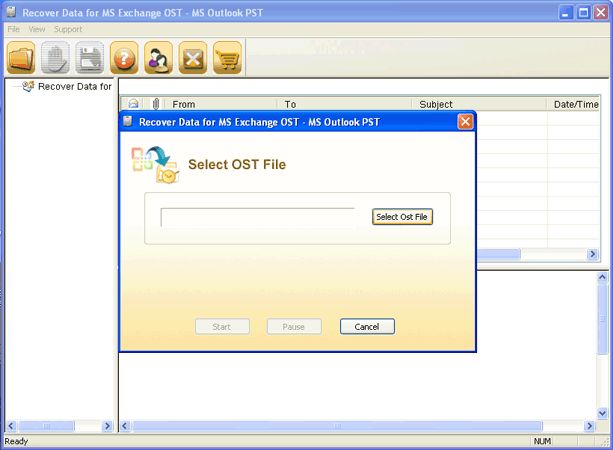The height and width of the screenshot is (450, 613).
Task: Open the View menu
Action: point(37,29)
